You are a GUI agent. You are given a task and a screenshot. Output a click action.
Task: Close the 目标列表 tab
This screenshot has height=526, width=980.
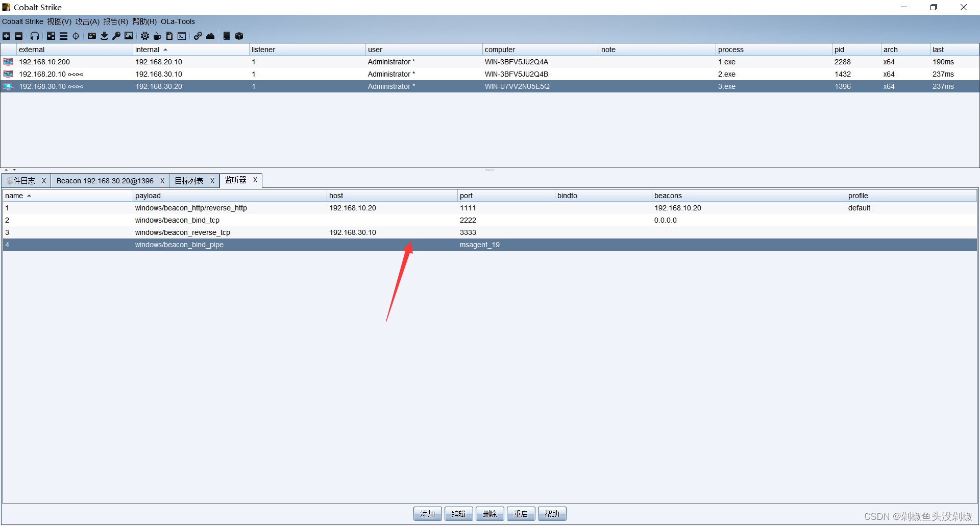[212, 181]
